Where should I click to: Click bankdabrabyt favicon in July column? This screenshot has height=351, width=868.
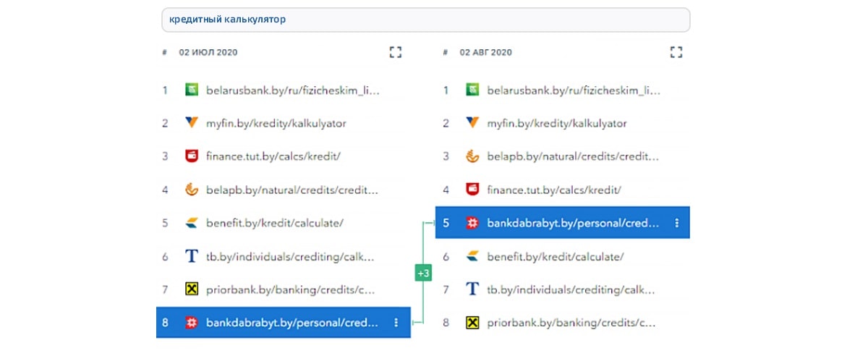[x=192, y=323]
